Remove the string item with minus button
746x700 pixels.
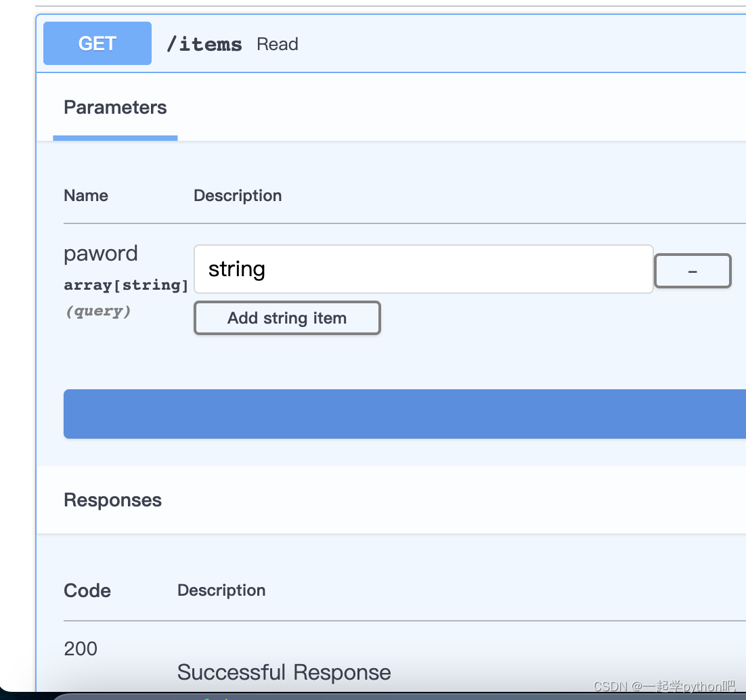click(693, 271)
